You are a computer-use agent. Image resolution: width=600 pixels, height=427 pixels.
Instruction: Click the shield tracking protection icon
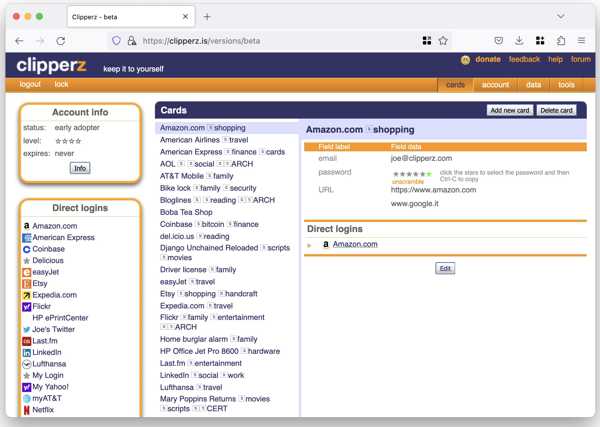(116, 41)
